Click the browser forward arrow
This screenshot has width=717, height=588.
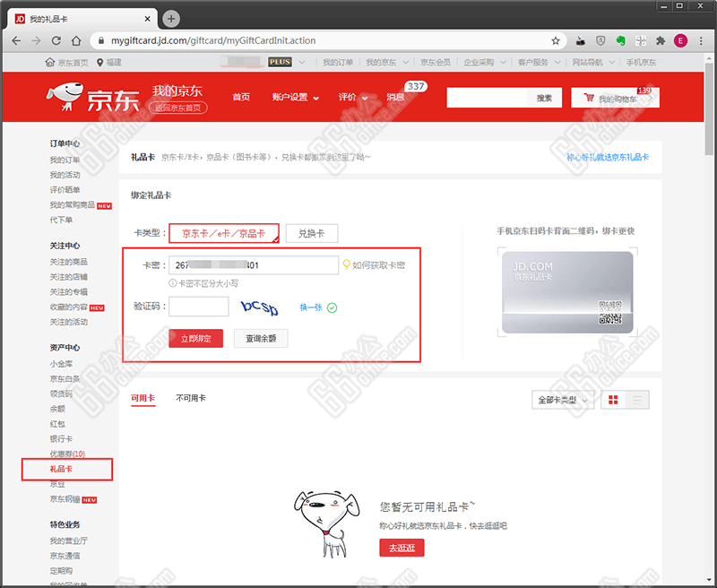(x=36, y=40)
